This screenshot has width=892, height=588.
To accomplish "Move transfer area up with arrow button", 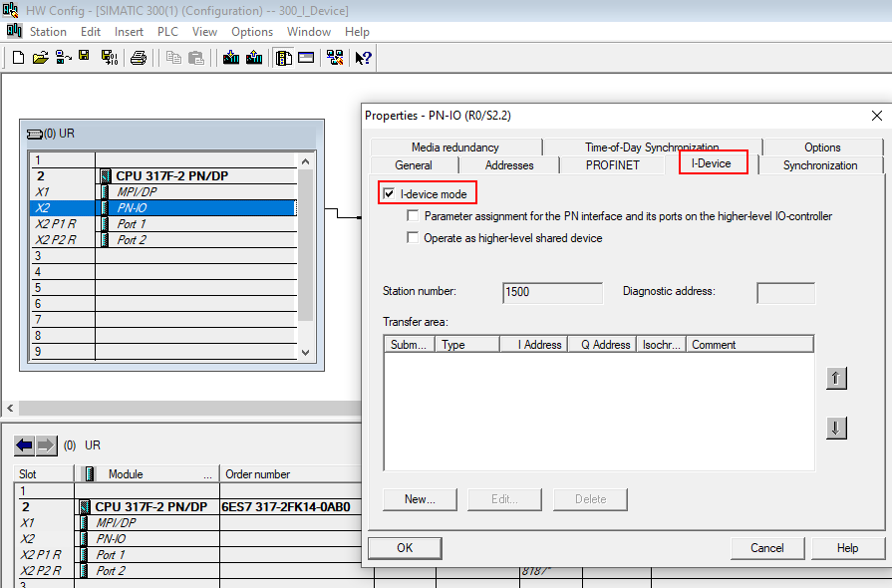I will 835,378.
